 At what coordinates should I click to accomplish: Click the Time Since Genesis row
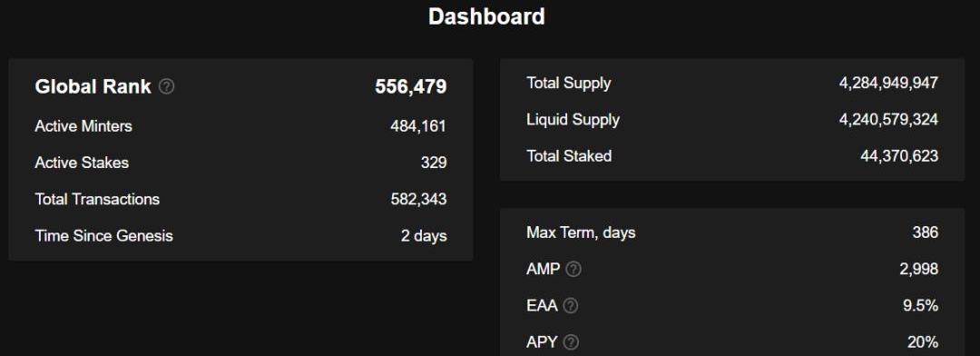[x=240, y=236]
